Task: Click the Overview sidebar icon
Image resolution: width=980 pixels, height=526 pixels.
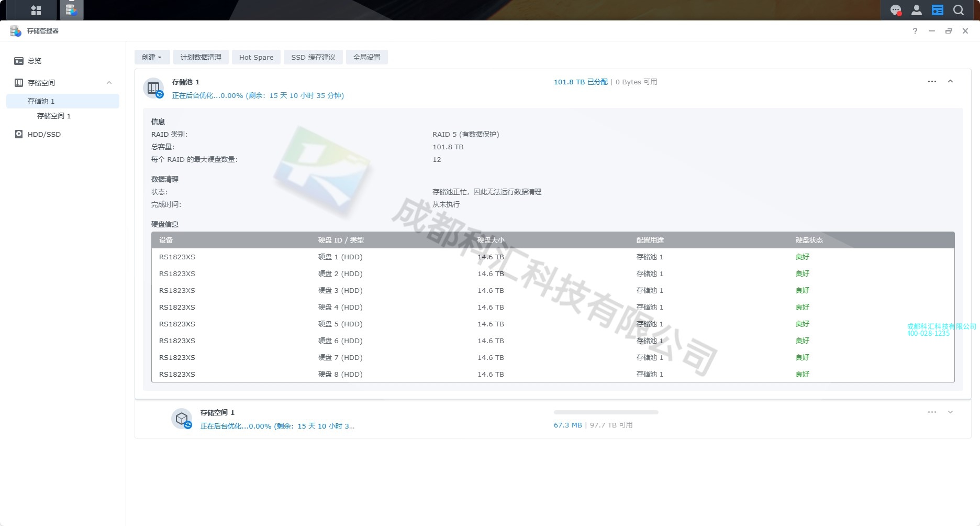Action: (19, 61)
